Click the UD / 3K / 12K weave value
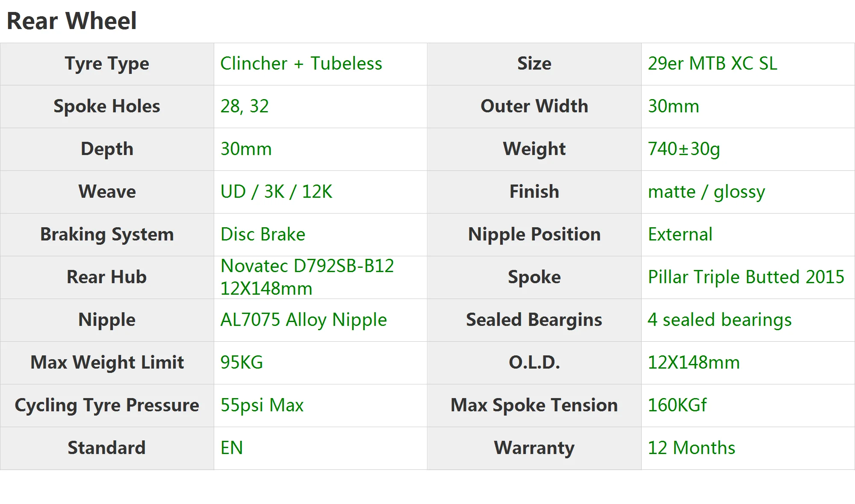The width and height of the screenshot is (855, 504). 276,192
